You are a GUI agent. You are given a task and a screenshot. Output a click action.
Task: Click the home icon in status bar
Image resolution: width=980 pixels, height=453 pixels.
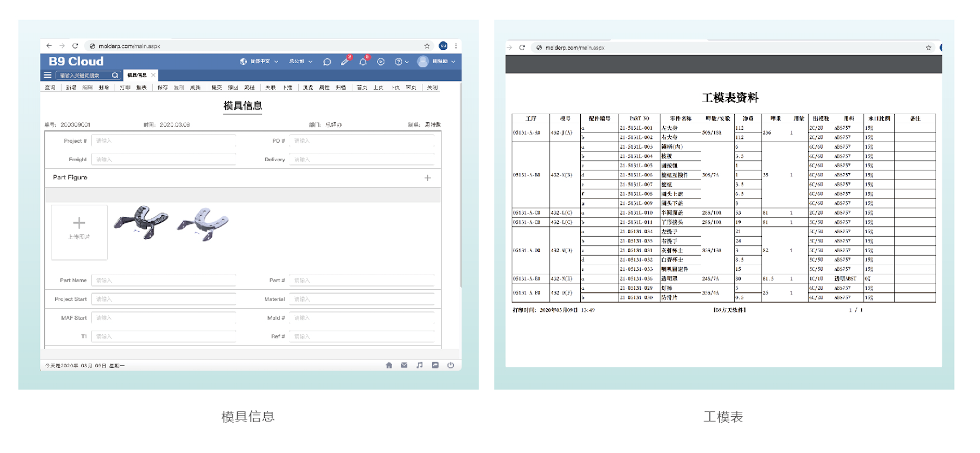pyautogui.click(x=389, y=365)
